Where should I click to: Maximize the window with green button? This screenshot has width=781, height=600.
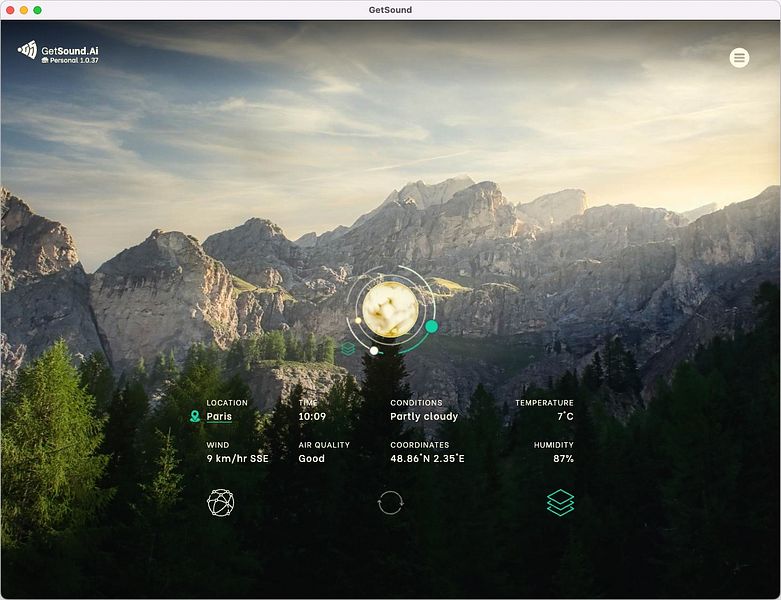click(x=37, y=10)
